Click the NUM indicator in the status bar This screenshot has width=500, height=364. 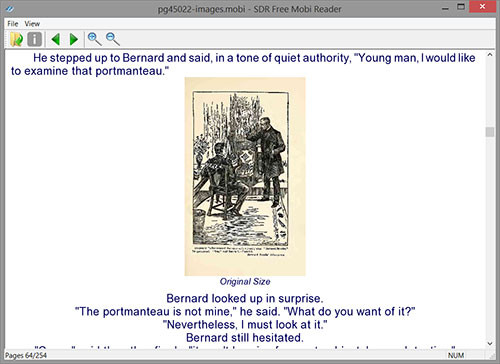point(456,356)
